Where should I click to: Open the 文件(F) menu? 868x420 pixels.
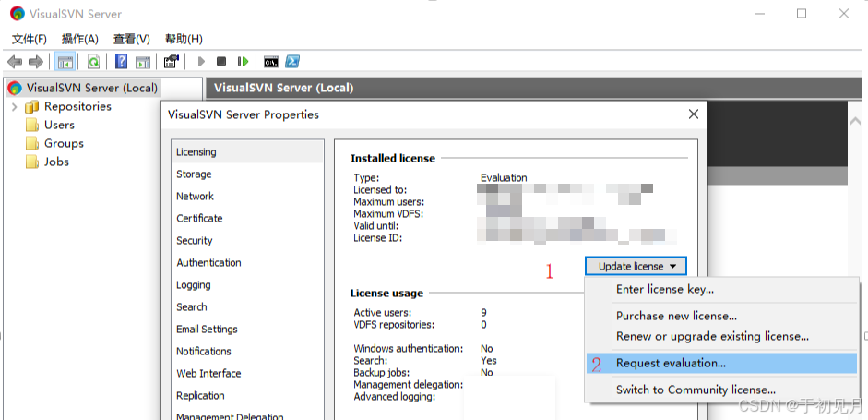pyautogui.click(x=30, y=40)
